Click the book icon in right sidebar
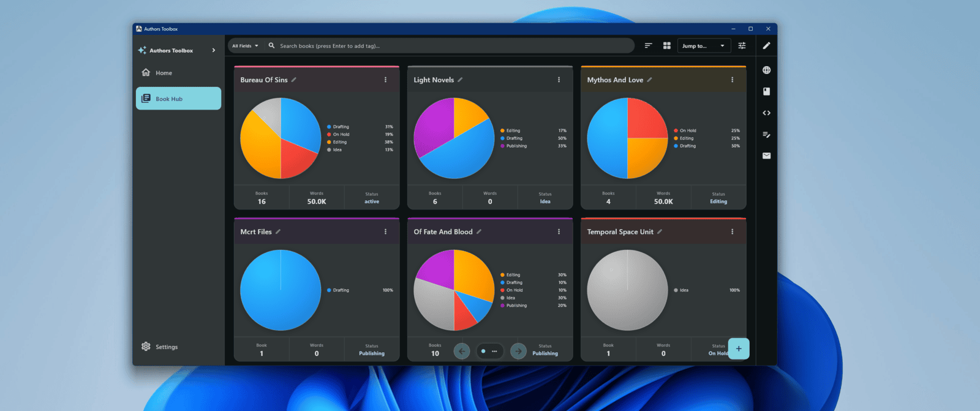980x411 pixels. point(766,91)
